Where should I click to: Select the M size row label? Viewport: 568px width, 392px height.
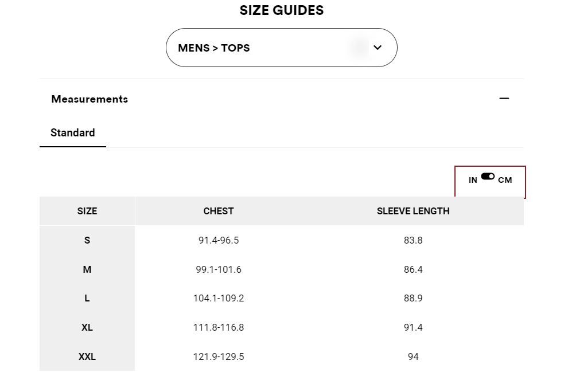pos(87,269)
